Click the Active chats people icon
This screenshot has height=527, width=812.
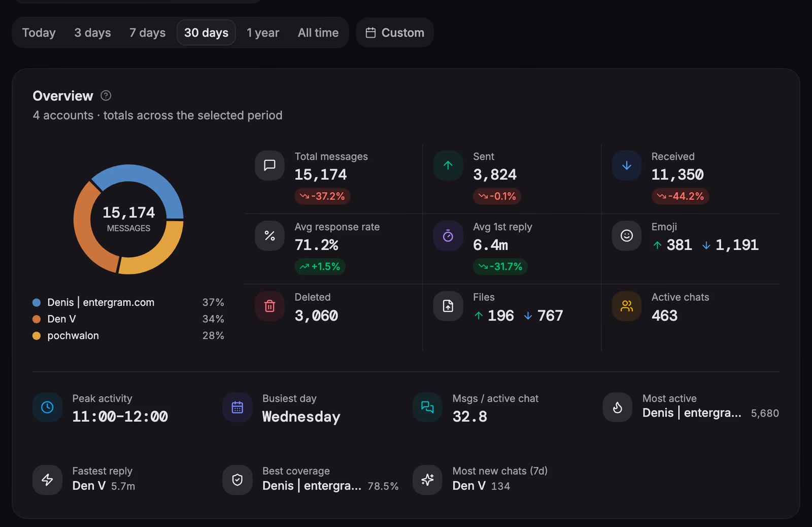tap(627, 306)
